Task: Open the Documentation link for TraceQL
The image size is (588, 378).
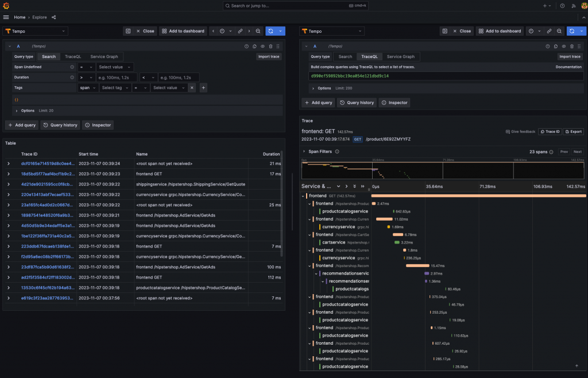Action: point(568,67)
